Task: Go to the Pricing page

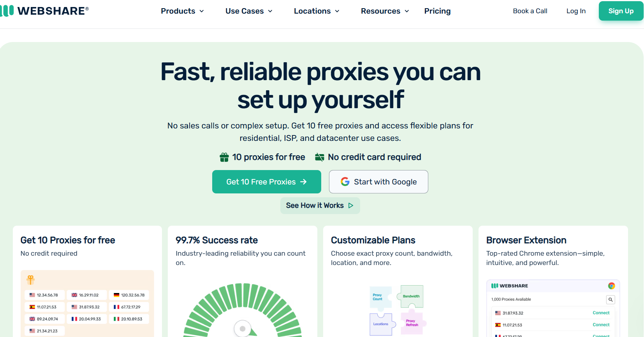Action: coord(437,11)
